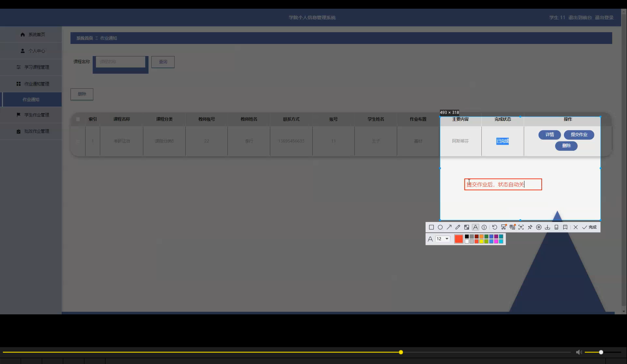Viewport: 627px width, 364px height.
Task: Go to 系统首页 breadcrumb link
Action: coord(84,38)
